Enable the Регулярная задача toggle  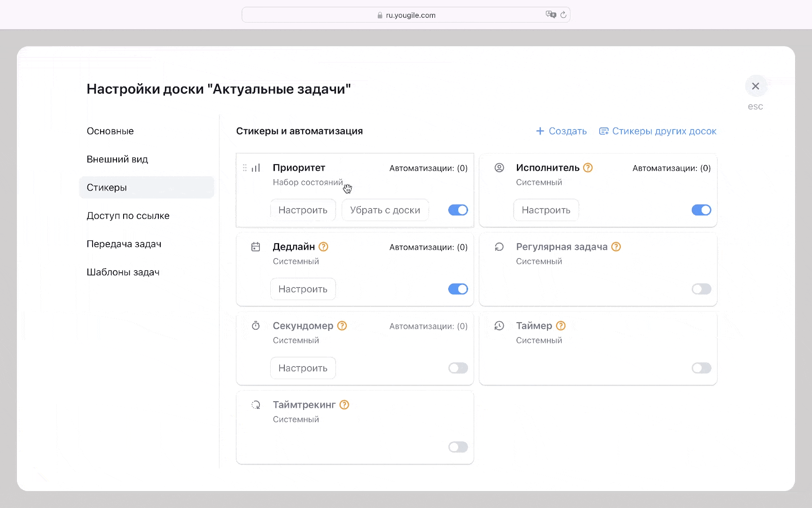point(701,289)
